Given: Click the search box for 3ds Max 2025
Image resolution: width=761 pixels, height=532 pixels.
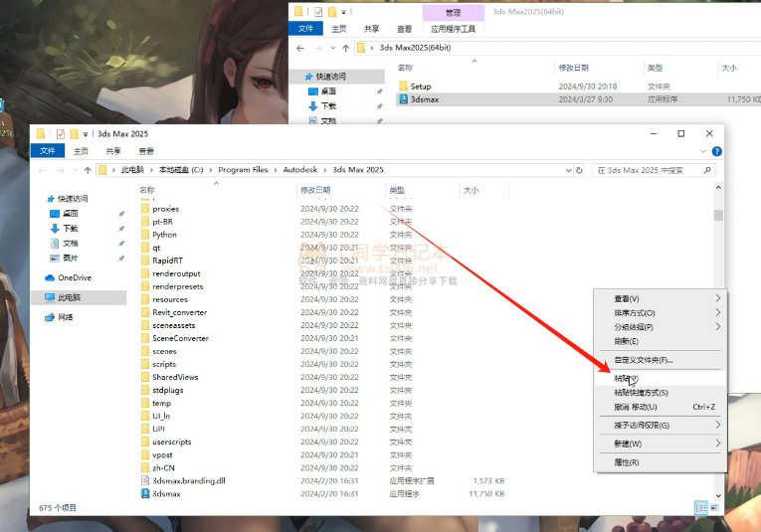Looking at the screenshot, I should click(x=657, y=170).
